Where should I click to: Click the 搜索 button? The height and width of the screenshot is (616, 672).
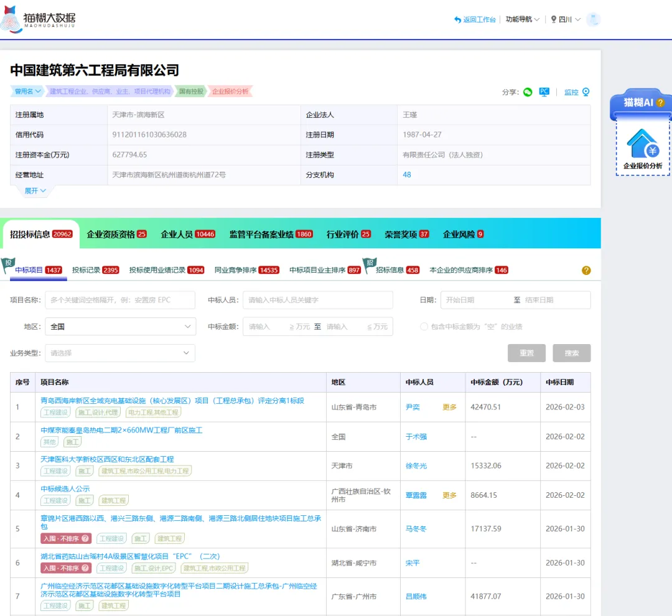click(x=572, y=353)
